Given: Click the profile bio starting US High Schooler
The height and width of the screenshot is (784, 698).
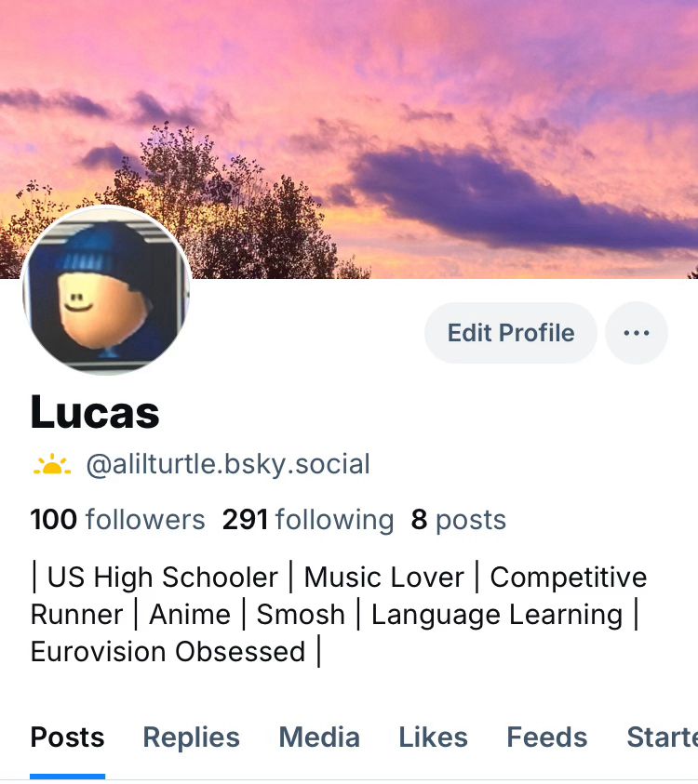Looking at the screenshot, I should [x=338, y=615].
